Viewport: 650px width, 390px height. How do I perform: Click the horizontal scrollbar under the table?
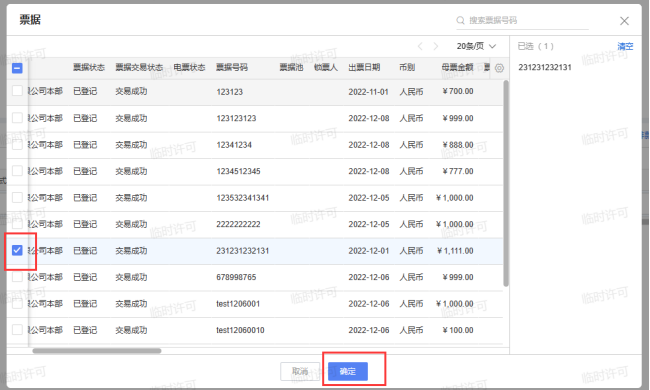tap(97, 351)
